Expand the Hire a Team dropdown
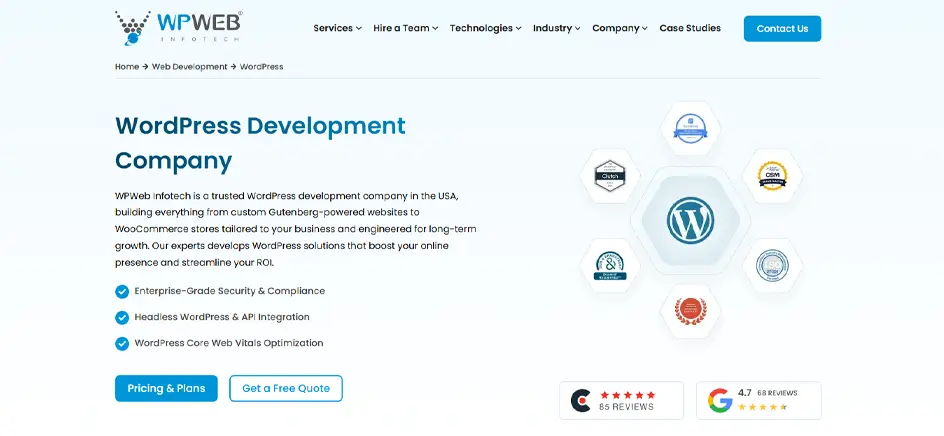 tap(406, 28)
